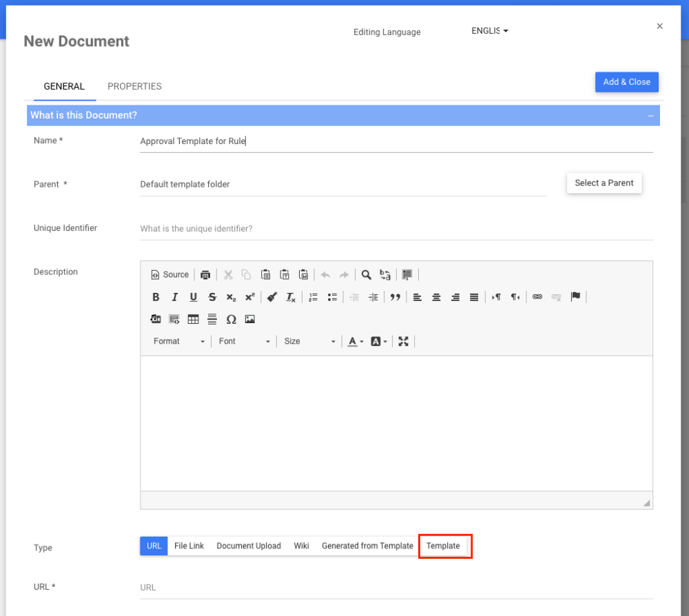The width and height of the screenshot is (689, 616).
Task: Switch to the General tab
Action: pyautogui.click(x=64, y=86)
